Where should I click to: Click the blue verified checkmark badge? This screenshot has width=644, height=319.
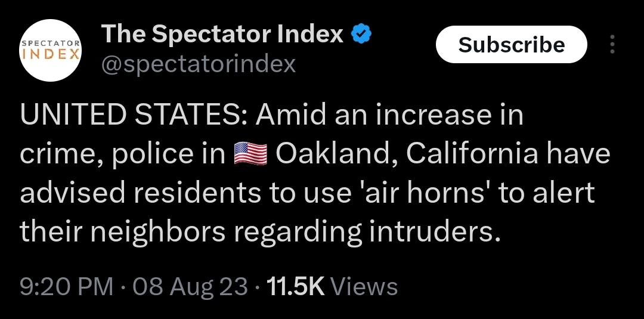pos(361,35)
